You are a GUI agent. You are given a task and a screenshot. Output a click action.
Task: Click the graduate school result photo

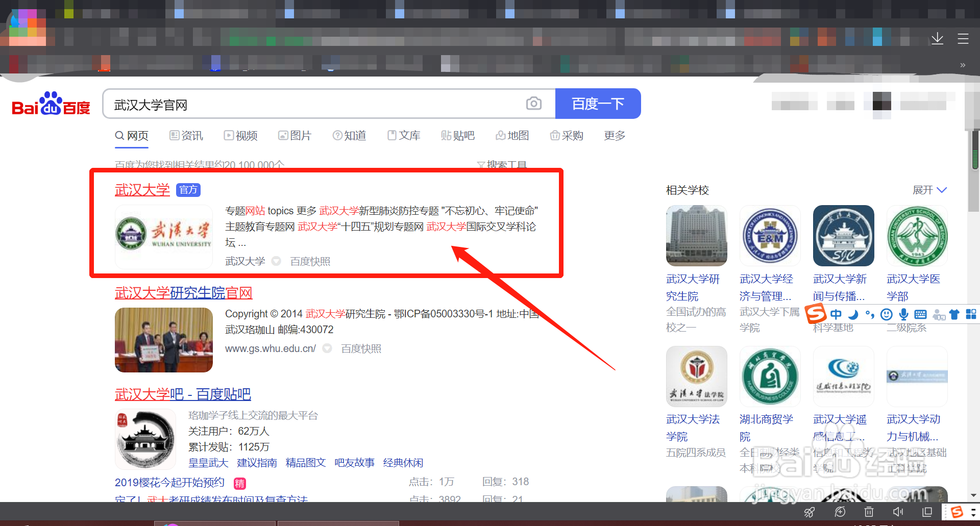[164, 340]
